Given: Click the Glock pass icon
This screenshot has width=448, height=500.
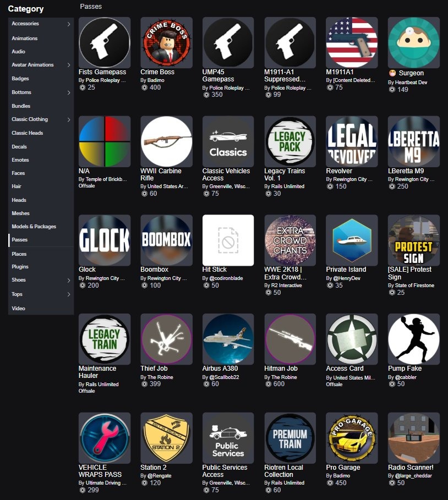Looking at the screenshot, I should (x=105, y=240).
